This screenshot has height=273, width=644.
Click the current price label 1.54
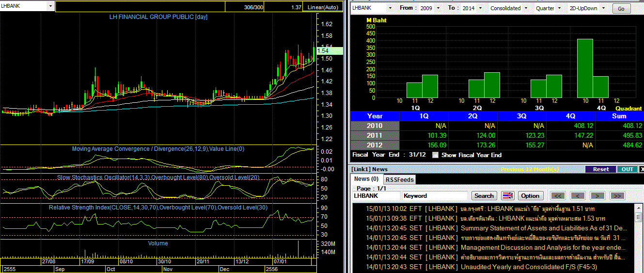329,50
